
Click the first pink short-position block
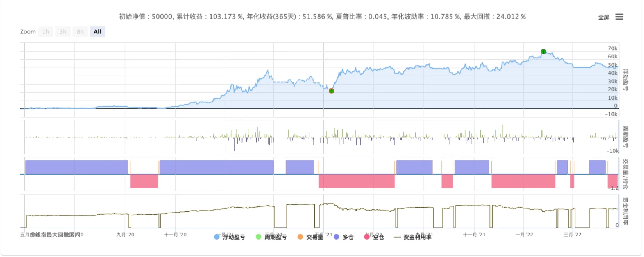click(144, 181)
